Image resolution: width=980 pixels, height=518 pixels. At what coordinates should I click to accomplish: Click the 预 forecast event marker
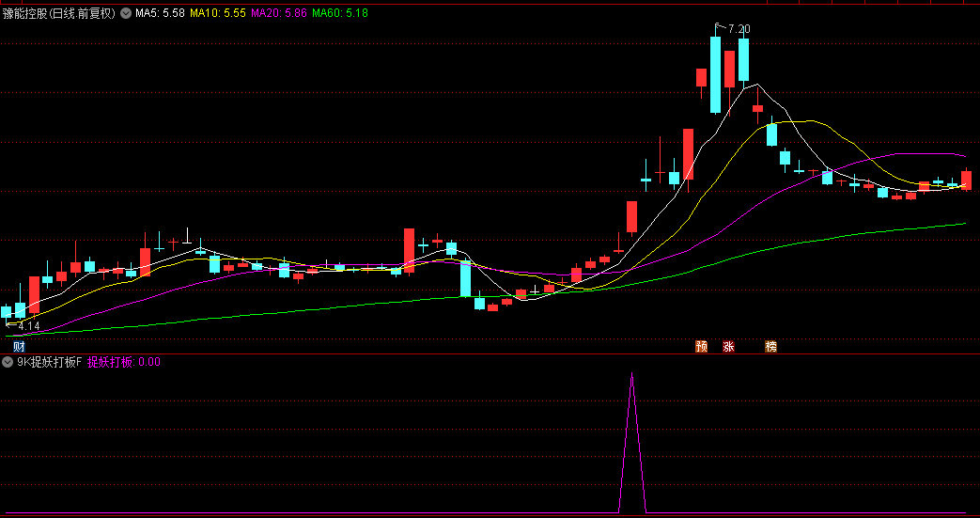701,347
